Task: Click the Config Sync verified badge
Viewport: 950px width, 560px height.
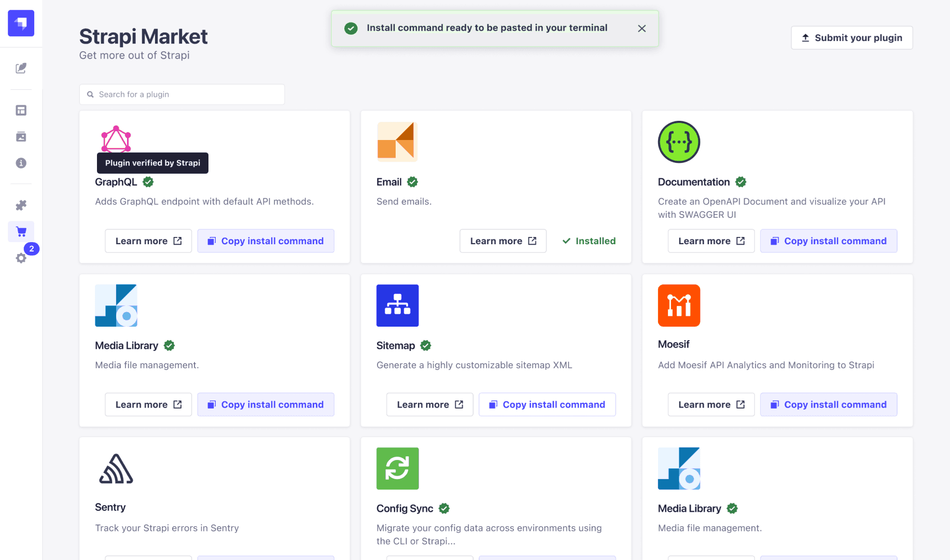Action: [x=444, y=509]
